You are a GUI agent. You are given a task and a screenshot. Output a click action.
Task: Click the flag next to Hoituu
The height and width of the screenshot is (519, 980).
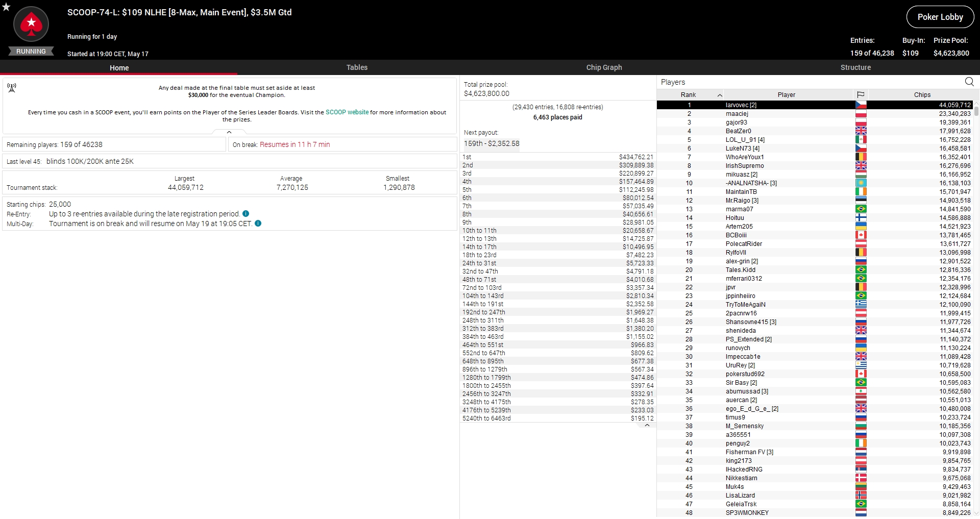[861, 218]
